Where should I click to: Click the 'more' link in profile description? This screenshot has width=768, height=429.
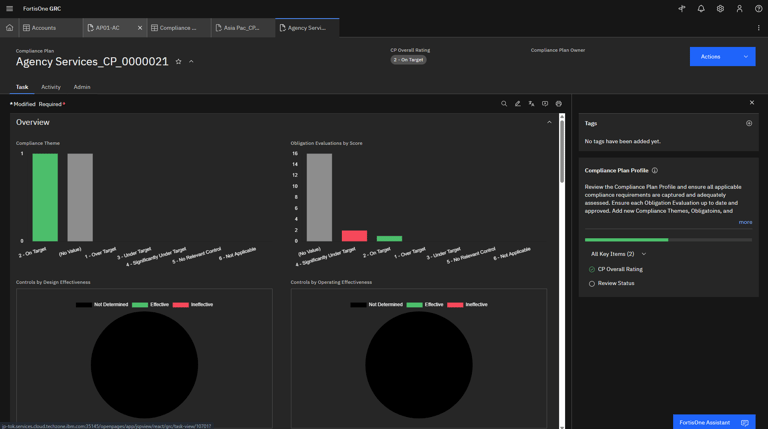(x=745, y=222)
